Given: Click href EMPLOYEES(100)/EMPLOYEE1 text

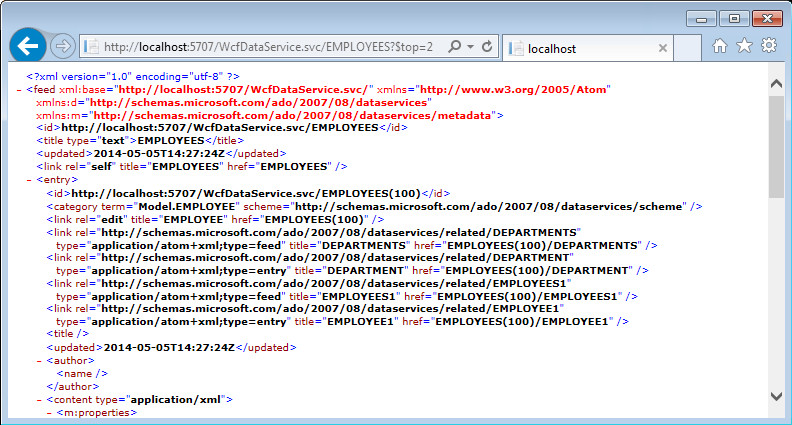Looking at the screenshot, I should (x=522, y=322).
